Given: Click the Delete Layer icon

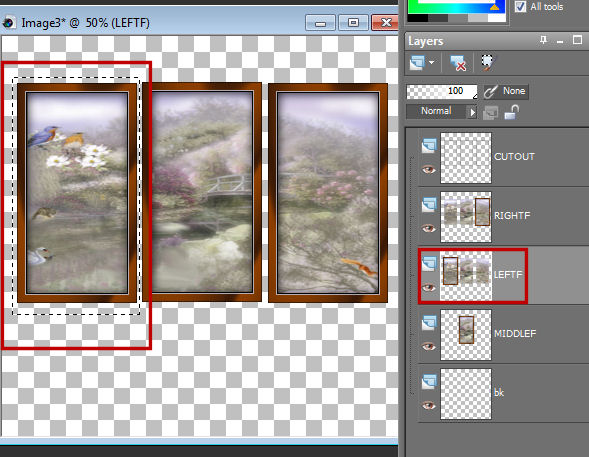Looking at the screenshot, I should pos(458,63).
